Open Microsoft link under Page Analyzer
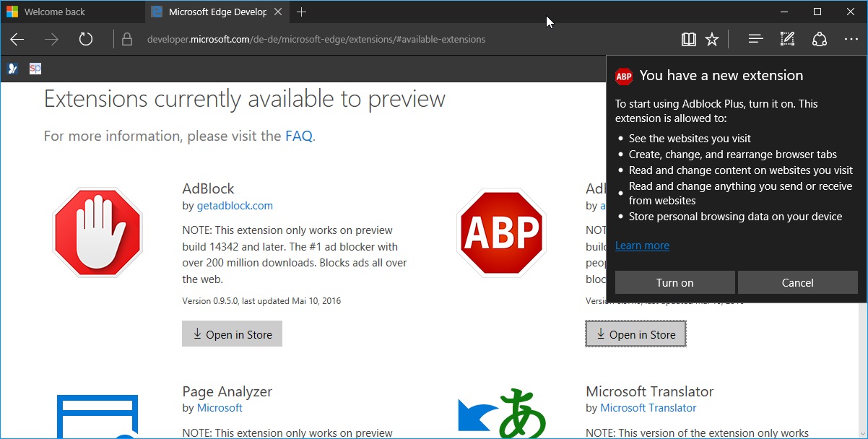 (x=220, y=408)
